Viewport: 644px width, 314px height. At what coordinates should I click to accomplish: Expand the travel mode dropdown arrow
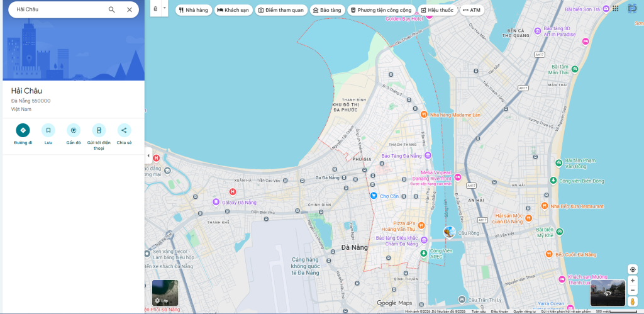(165, 9)
